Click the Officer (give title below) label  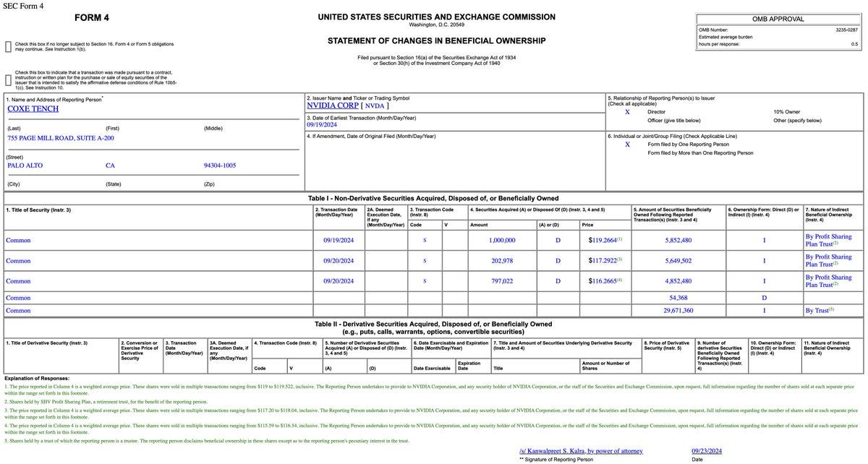click(x=674, y=120)
